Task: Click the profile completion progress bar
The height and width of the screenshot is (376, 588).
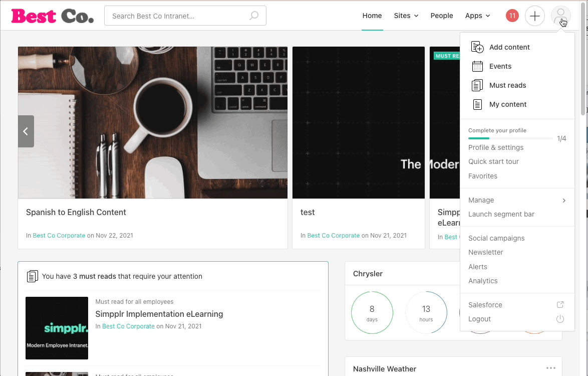Action: point(510,138)
